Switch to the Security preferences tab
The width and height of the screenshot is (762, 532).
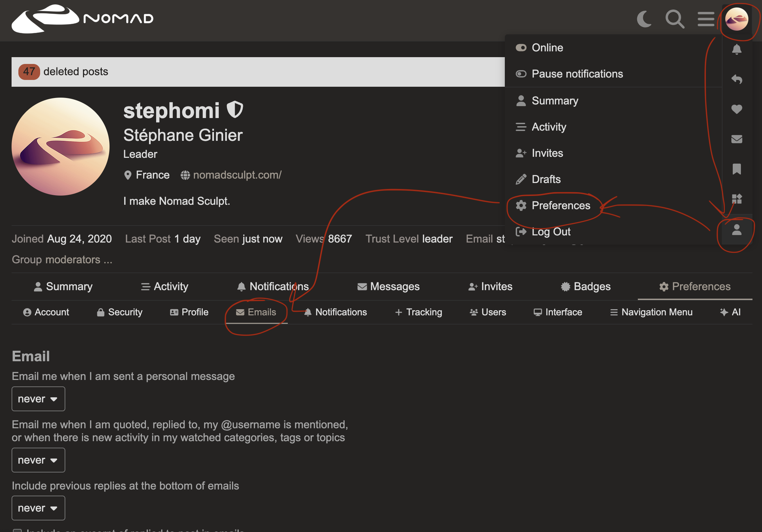(x=119, y=312)
